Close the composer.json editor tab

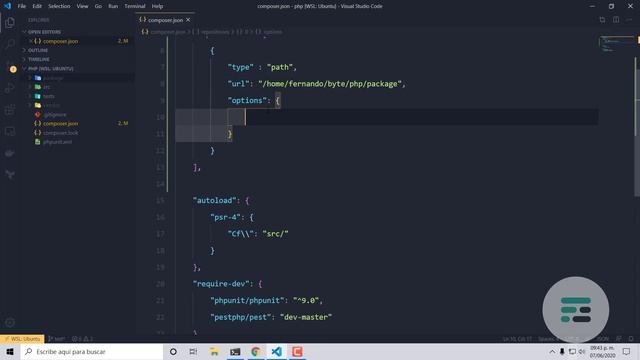[x=188, y=20]
